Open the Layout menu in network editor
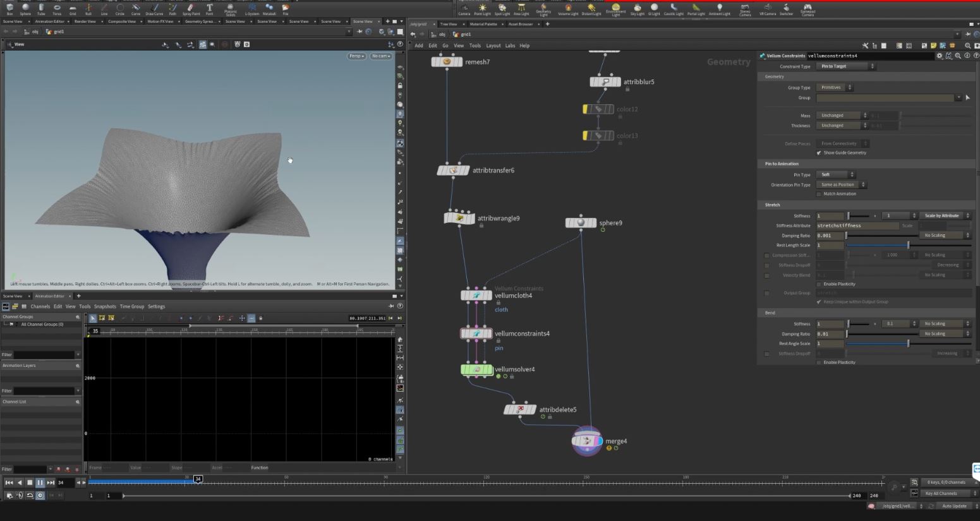This screenshot has width=980, height=521. coord(493,45)
